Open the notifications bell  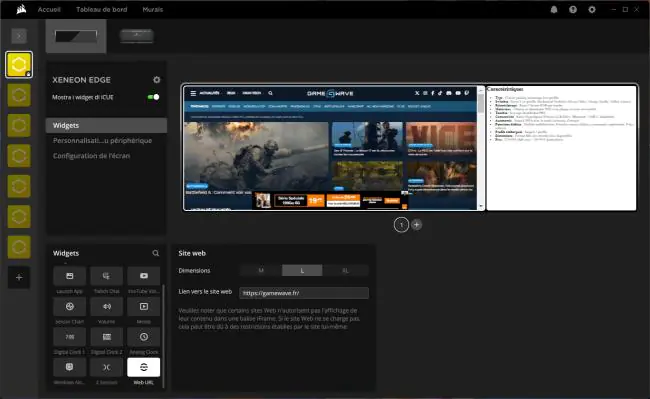pyautogui.click(x=554, y=10)
